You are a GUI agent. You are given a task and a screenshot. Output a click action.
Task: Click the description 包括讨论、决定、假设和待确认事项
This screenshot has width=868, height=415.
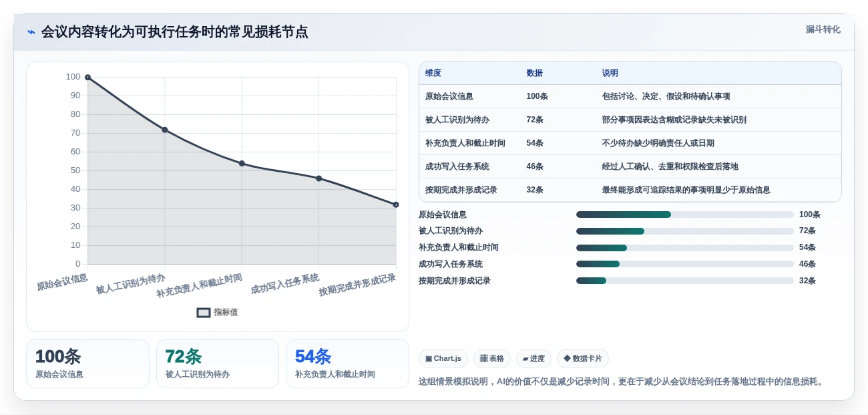666,96
